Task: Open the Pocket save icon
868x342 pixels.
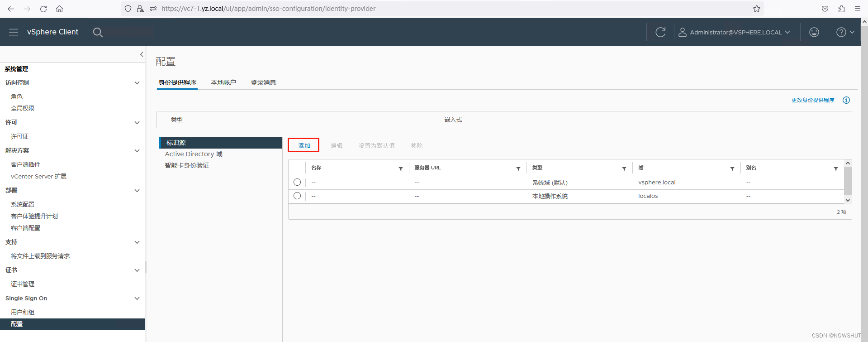Action: coord(825,9)
